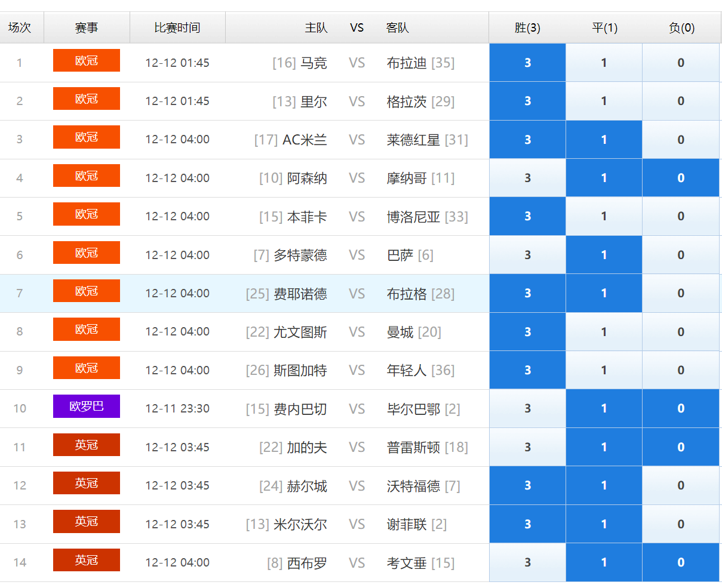Click away team 博洛尼亚

tap(413, 217)
